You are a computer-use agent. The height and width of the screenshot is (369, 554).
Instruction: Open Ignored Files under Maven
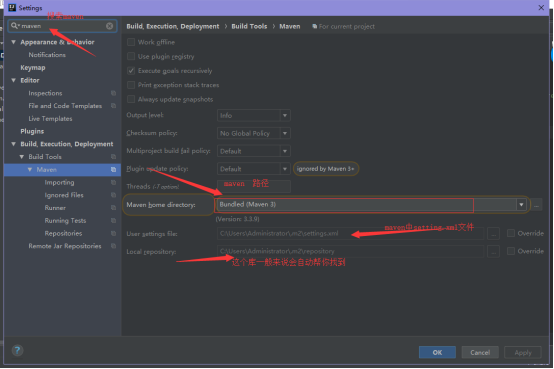pos(64,195)
